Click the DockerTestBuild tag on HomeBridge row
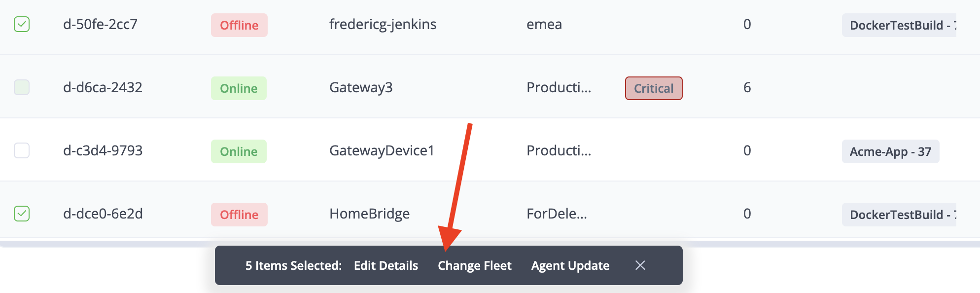The width and height of the screenshot is (980, 293). click(x=899, y=215)
